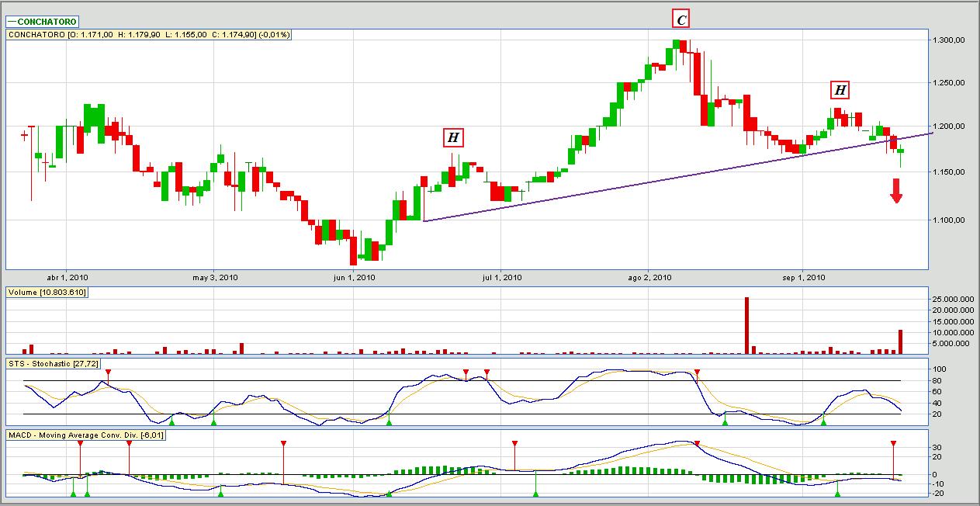The width and height of the screenshot is (980, 506).
Task: Click second red sell marker in Stochastic panel
Action: 466,373
